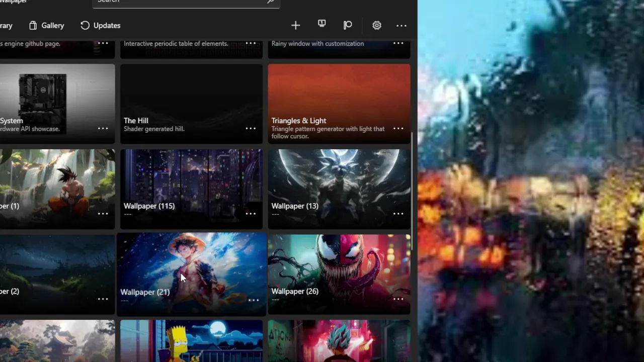Open options for The Hill wallpaper
The height and width of the screenshot is (362, 644).
click(x=251, y=129)
